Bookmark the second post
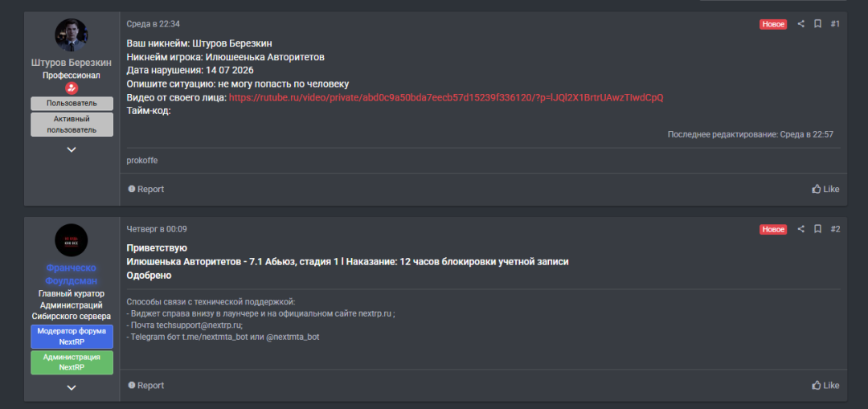 [817, 228]
